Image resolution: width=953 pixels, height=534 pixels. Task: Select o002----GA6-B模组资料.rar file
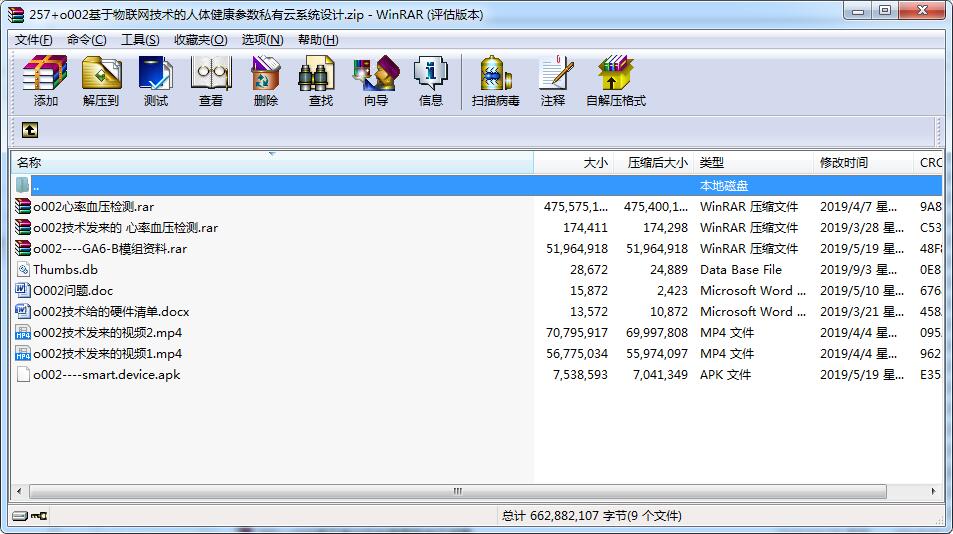tap(110, 248)
